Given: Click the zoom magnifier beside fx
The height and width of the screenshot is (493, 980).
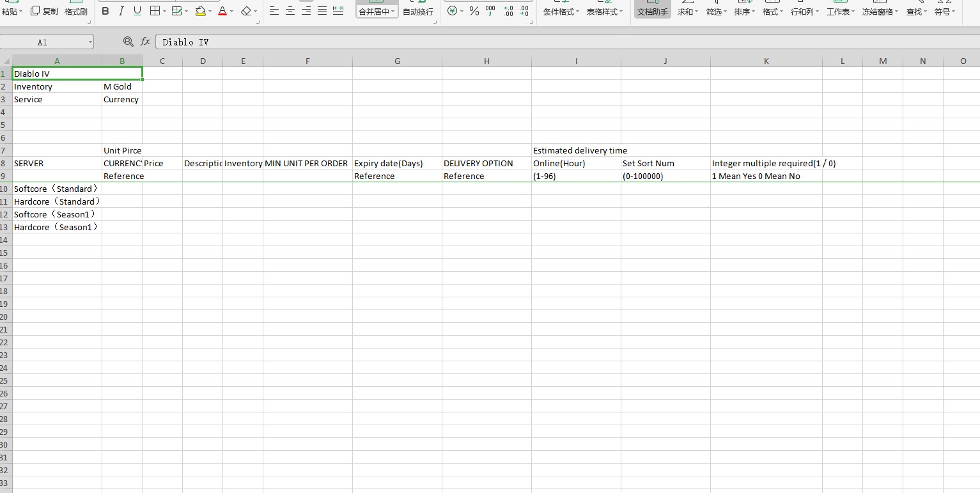Looking at the screenshot, I should click(x=128, y=42).
